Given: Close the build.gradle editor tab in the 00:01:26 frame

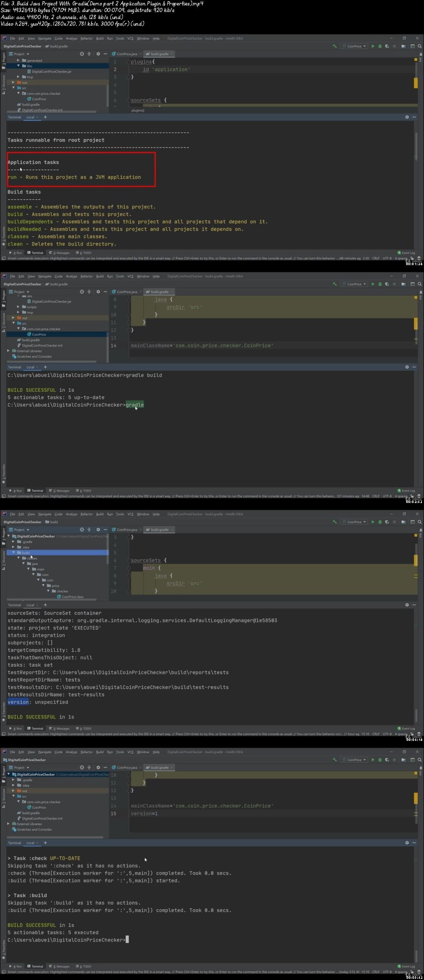Looking at the screenshot, I should 172,54.
